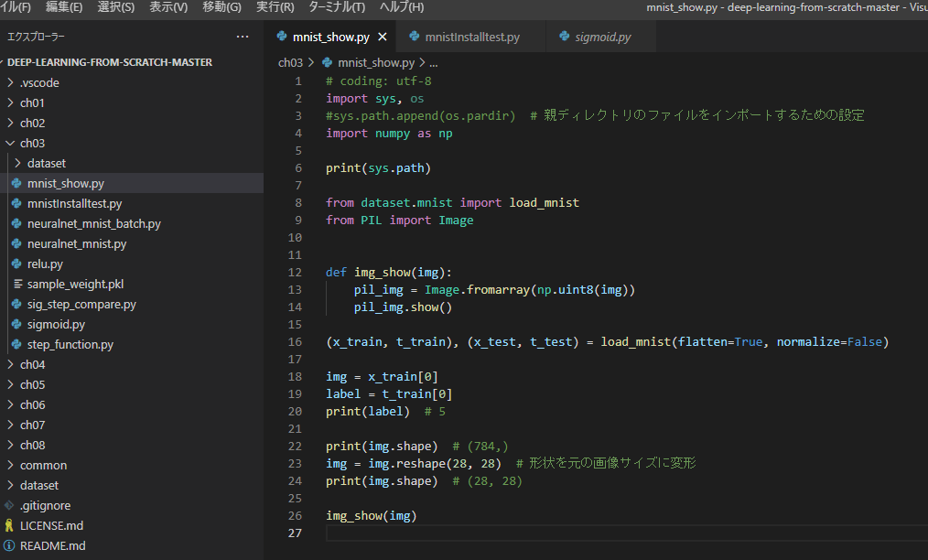
Task: Open step_function.py from the explorer
Action: (70, 345)
